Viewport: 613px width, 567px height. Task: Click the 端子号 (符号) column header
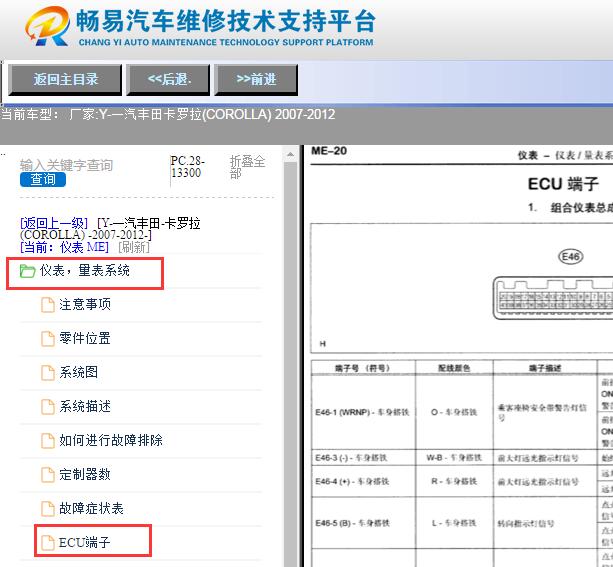[363, 368]
